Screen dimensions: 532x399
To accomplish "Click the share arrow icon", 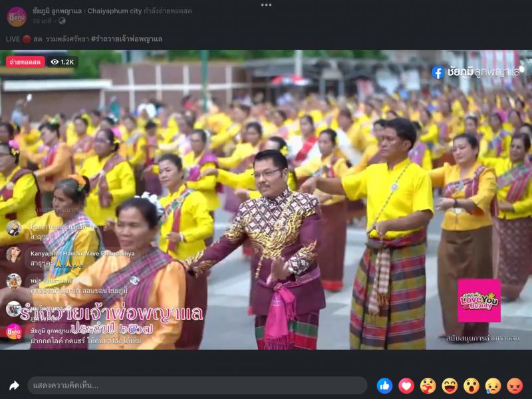I will pyautogui.click(x=14, y=386).
